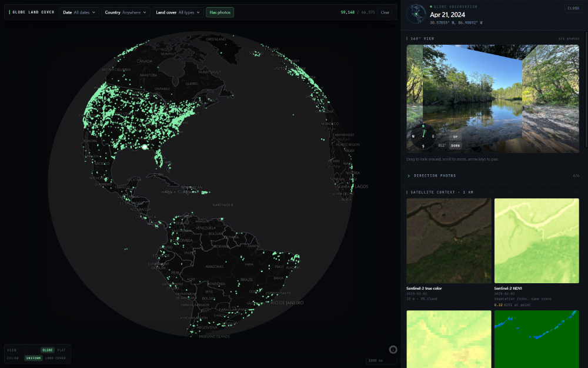Clear all active filters

[385, 12]
